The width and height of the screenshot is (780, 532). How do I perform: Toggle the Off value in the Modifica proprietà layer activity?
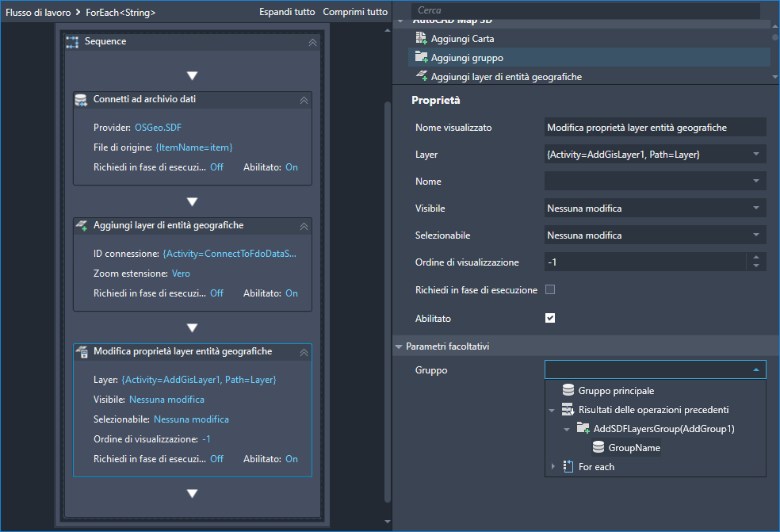point(216,459)
